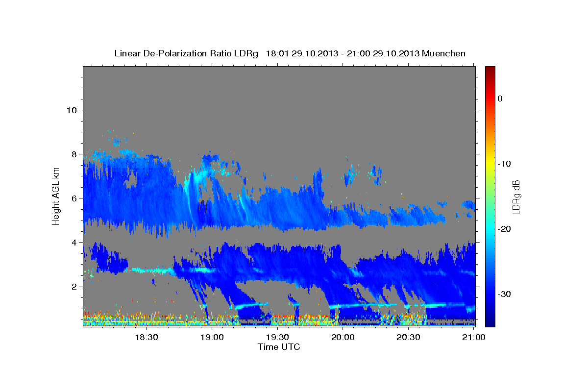Click the height label '10'
588x392 pixels.
[72, 110]
